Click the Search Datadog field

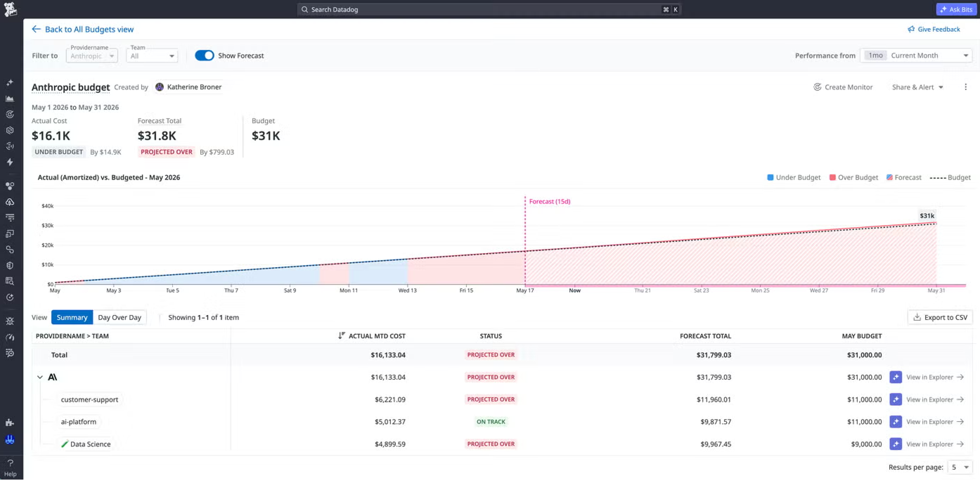point(489,9)
